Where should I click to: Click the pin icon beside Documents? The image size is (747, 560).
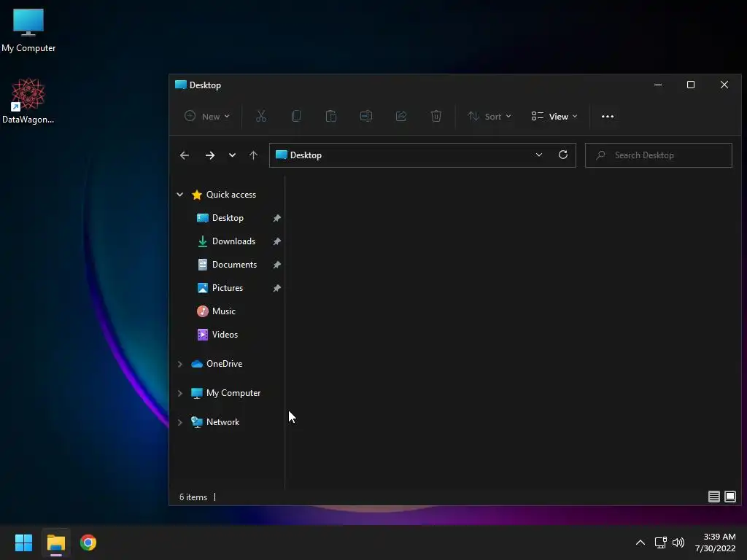pos(276,265)
